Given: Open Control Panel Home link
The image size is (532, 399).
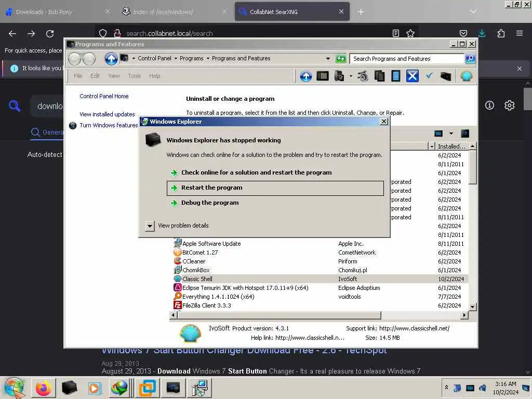Looking at the screenshot, I should click(x=104, y=96).
